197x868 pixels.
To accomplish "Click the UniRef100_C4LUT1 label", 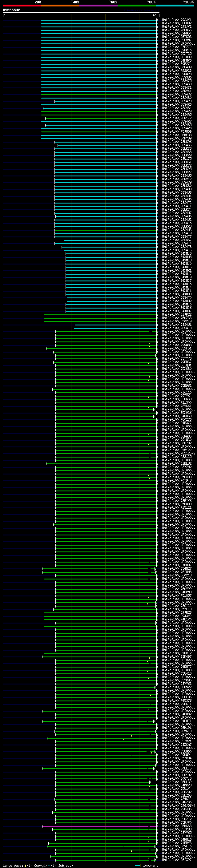I will pos(176,721).
